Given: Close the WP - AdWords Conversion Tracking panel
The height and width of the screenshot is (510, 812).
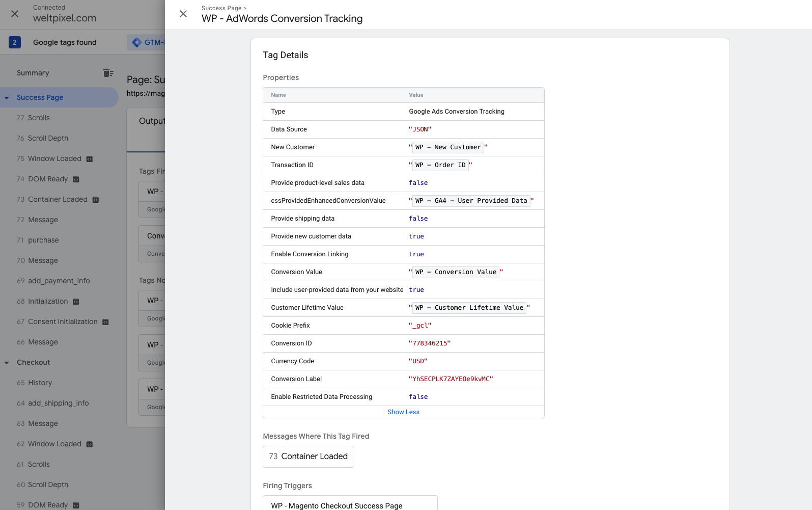Looking at the screenshot, I should pyautogui.click(x=183, y=14).
